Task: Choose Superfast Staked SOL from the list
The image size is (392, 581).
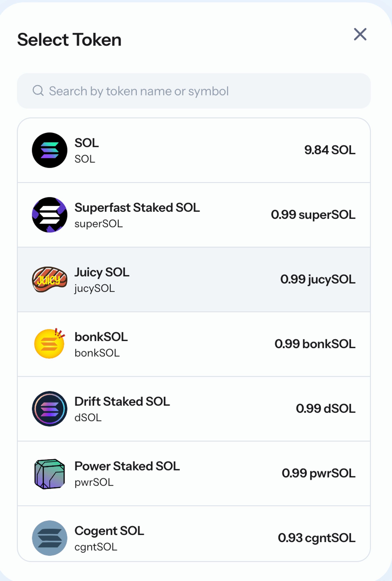Action: pos(137,208)
